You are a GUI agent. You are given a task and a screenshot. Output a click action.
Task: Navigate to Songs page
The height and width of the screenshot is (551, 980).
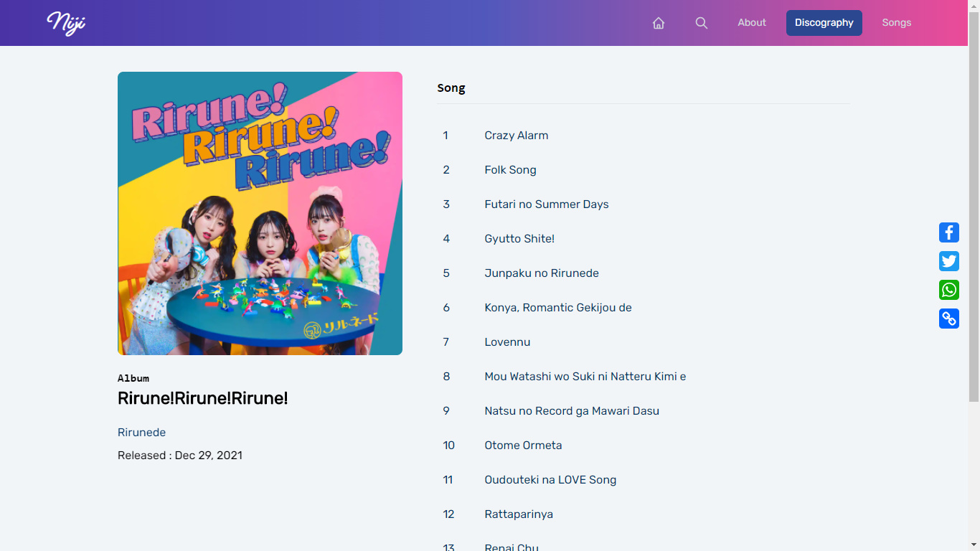[x=896, y=23]
